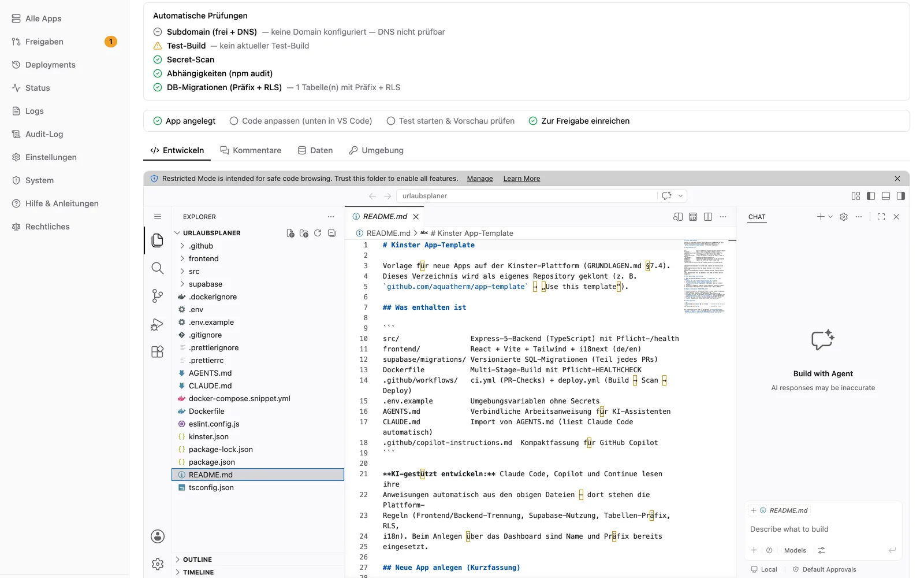Open the Explorer view in activity bar
Screen dimensions: 924x578
[x=157, y=240]
